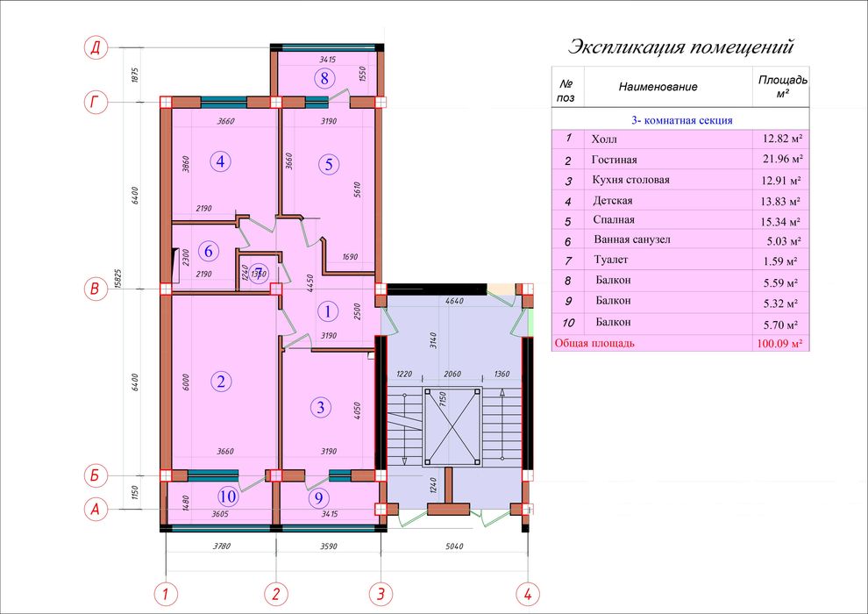Select room marker 1 in the hall
Screen dimensions: 868x614
328,311
